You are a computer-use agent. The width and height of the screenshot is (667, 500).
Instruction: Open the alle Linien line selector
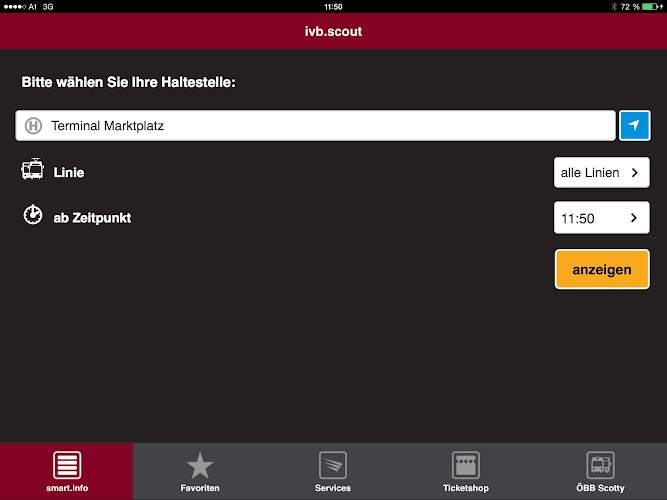click(x=601, y=172)
